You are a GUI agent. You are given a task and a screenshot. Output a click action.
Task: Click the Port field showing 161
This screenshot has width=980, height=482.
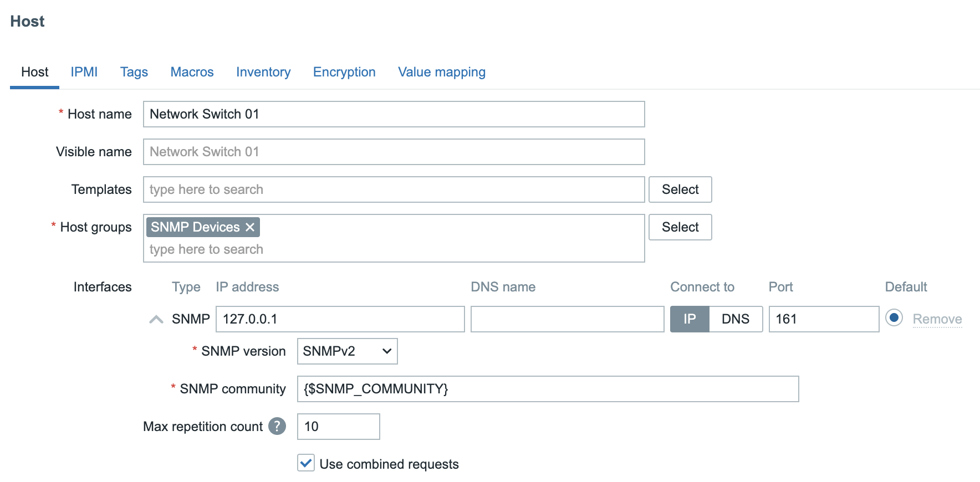(x=823, y=319)
